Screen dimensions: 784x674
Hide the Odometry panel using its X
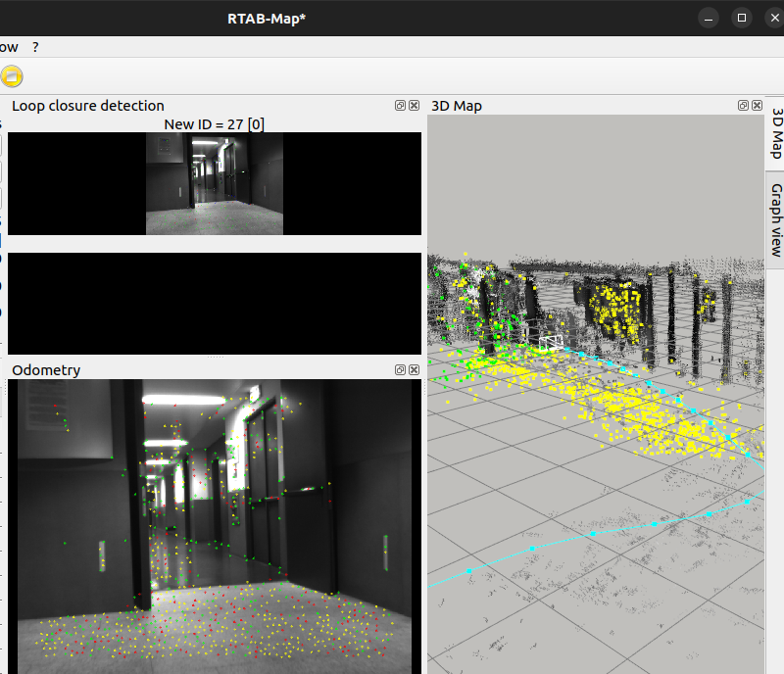point(414,370)
